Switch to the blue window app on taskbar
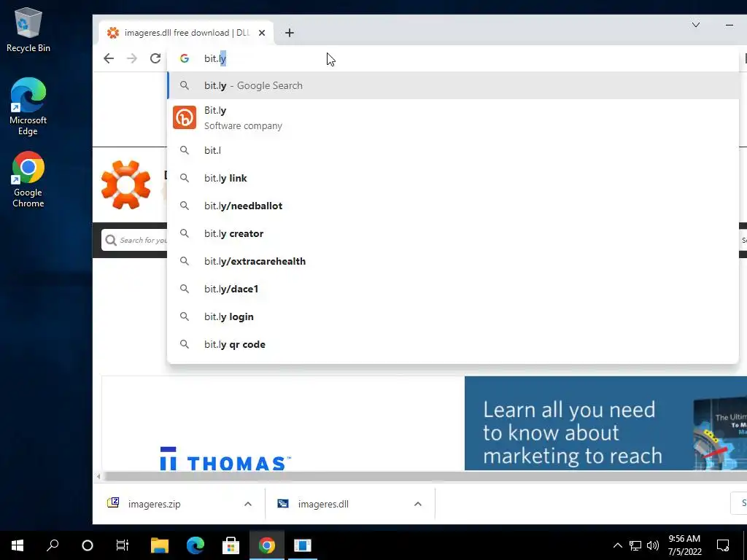This screenshot has width=747, height=560. tap(303, 545)
